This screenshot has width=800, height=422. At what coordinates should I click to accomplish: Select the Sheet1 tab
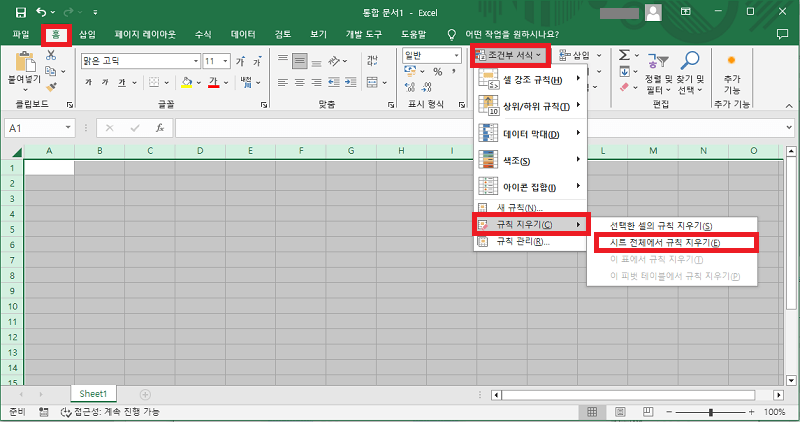coord(93,393)
